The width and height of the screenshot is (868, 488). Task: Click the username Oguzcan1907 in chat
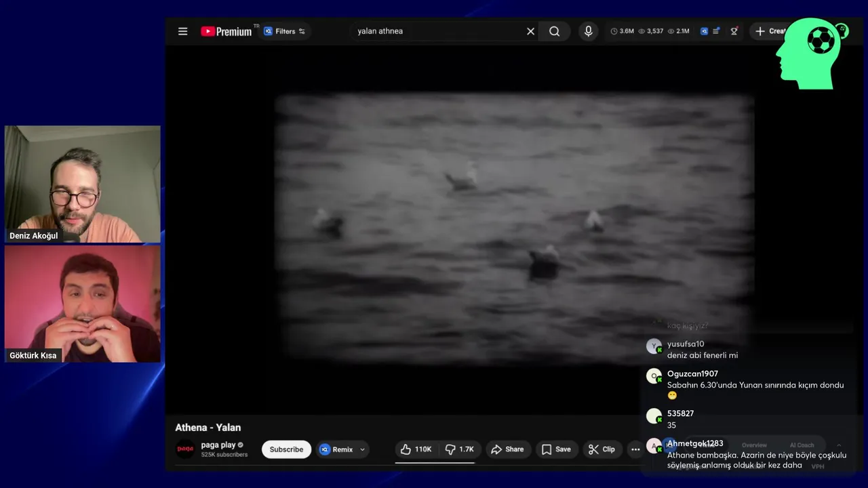tap(692, 373)
